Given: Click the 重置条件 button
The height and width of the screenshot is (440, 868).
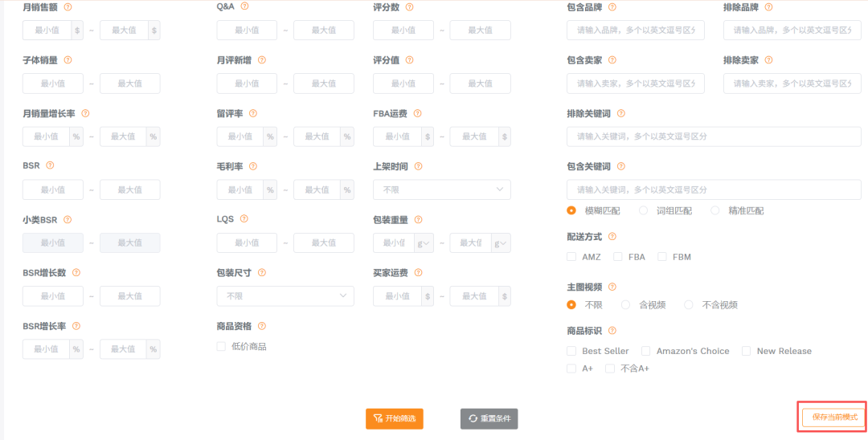Looking at the screenshot, I should [x=489, y=418].
